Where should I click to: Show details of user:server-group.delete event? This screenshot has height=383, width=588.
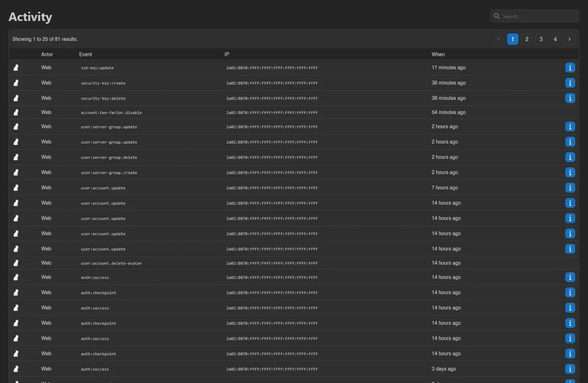click(570, 157)
